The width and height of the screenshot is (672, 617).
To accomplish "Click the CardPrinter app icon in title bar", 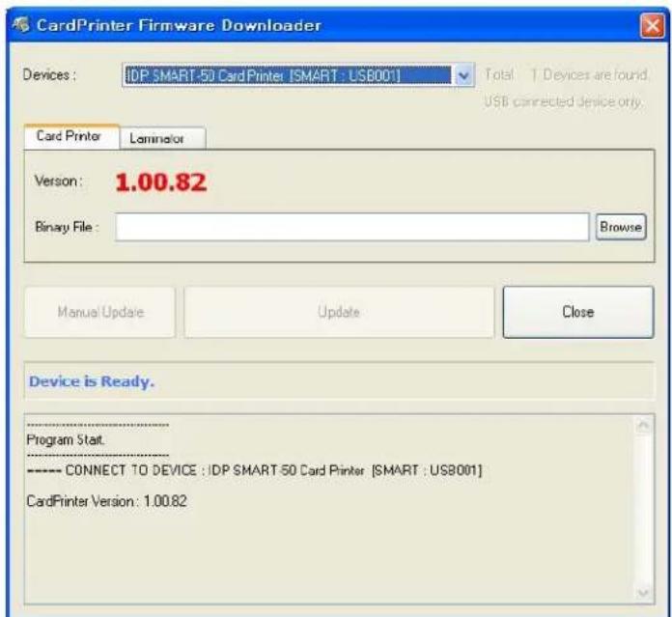I will tap(20, 24).
